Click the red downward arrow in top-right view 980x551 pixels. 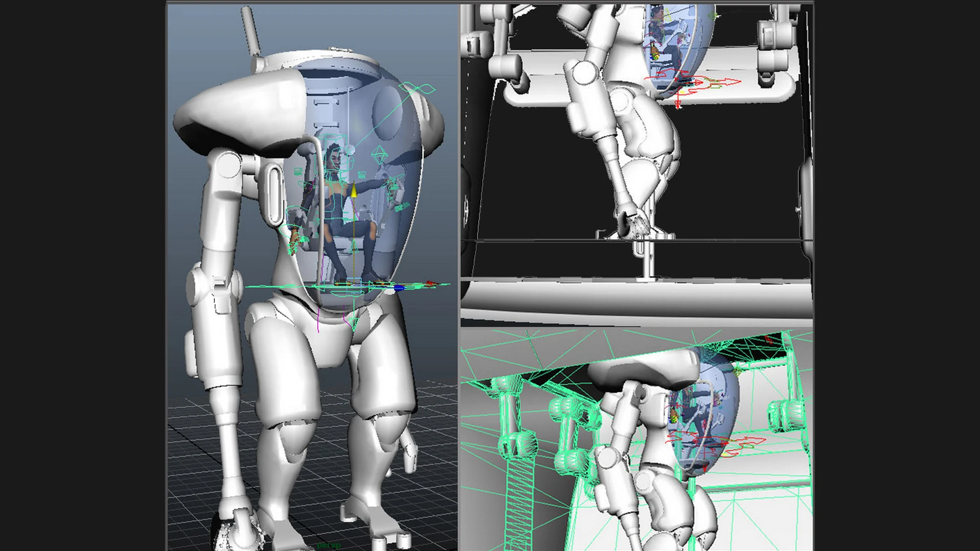[x=678, y=105]
